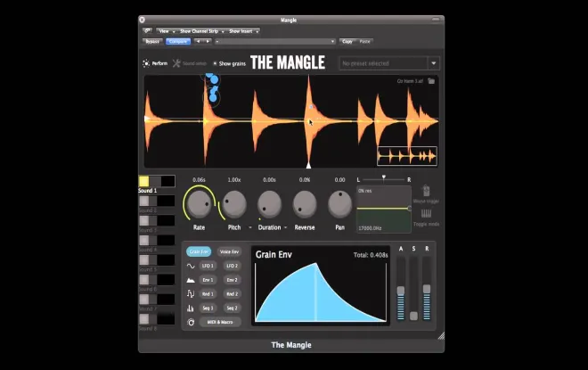This screenshot has width=588, height=370.
Task: Click the Rate knob
Action: (200, 204)
